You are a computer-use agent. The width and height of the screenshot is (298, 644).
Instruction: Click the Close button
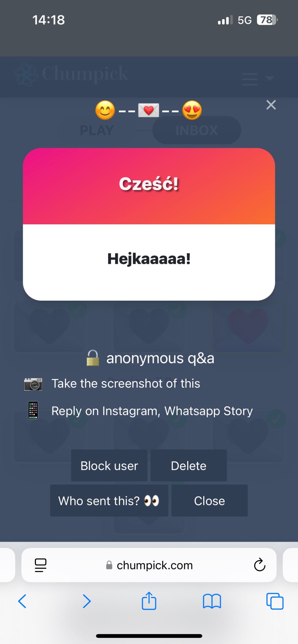tap(209, 501)
